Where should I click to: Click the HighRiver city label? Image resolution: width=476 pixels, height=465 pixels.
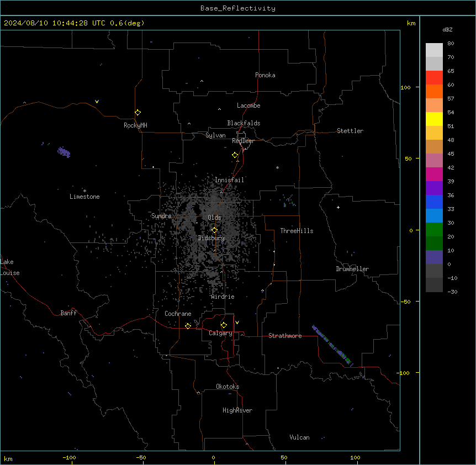pyautogui.click(x=237, y=410)
